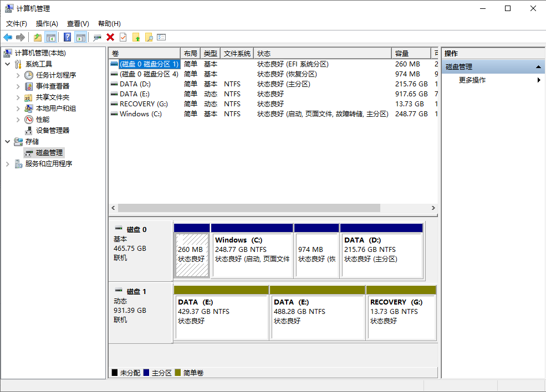Viewport: 546px width, 392px height.
Task: Toggle the Show/Hide Action Pane button
Action: (x=81, y=37)
